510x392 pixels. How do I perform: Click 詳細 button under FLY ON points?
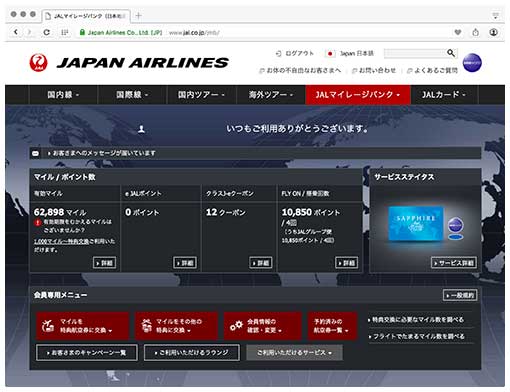(347, 263)
